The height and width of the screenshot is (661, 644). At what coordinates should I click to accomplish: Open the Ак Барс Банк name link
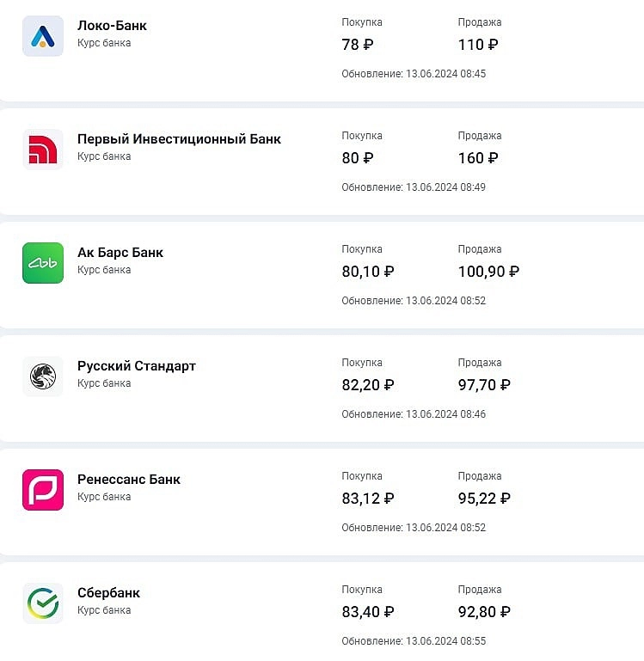[120, 253]
